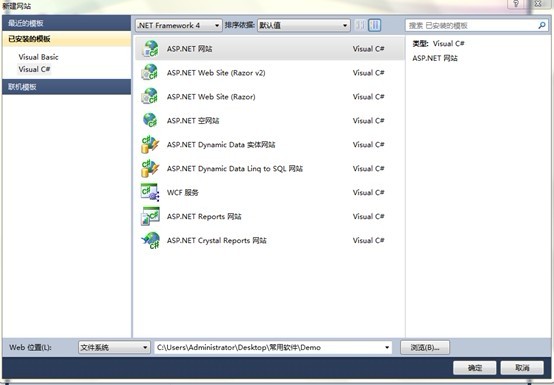Pick the ASP.NET Web Site (Razor) template icon
554x385 pixels.
click(x=150, y=96)
